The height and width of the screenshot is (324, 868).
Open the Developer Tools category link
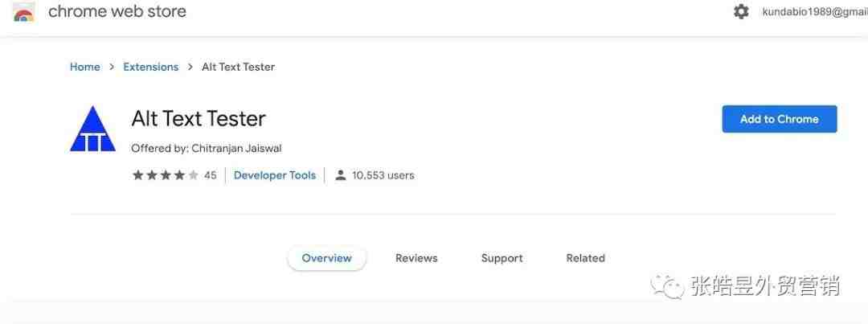pyautogui.click(x=275, y=175)
